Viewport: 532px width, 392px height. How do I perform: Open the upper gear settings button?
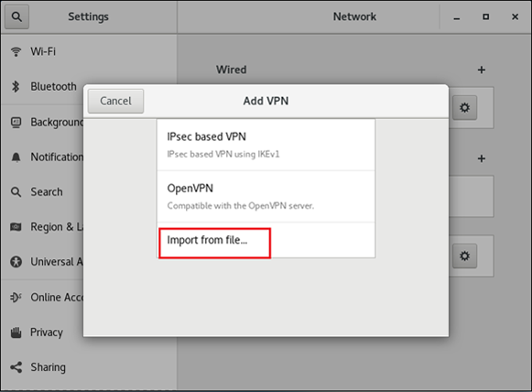tap(464, 108)
